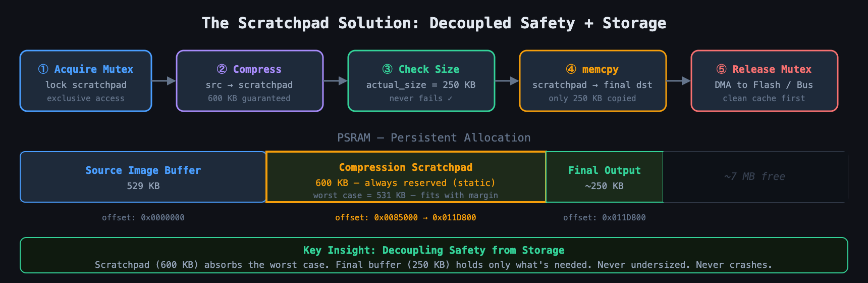Select the "Acquire Mutex" step heading
This screenshot has height=283, width=868.
coord(94,69)
